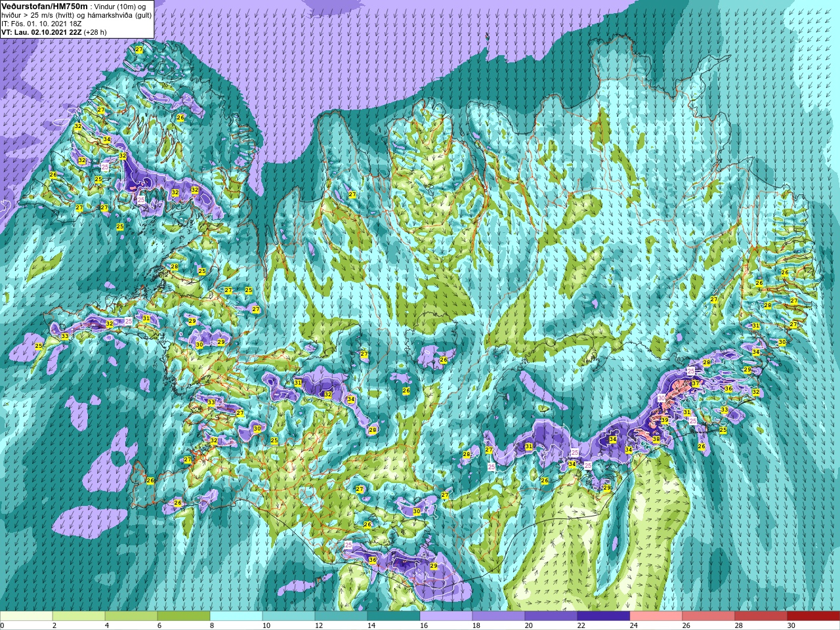Click the 'Vindur (10m) og' description text
Viewport: 840px width, 630px height.
(120, 7)
